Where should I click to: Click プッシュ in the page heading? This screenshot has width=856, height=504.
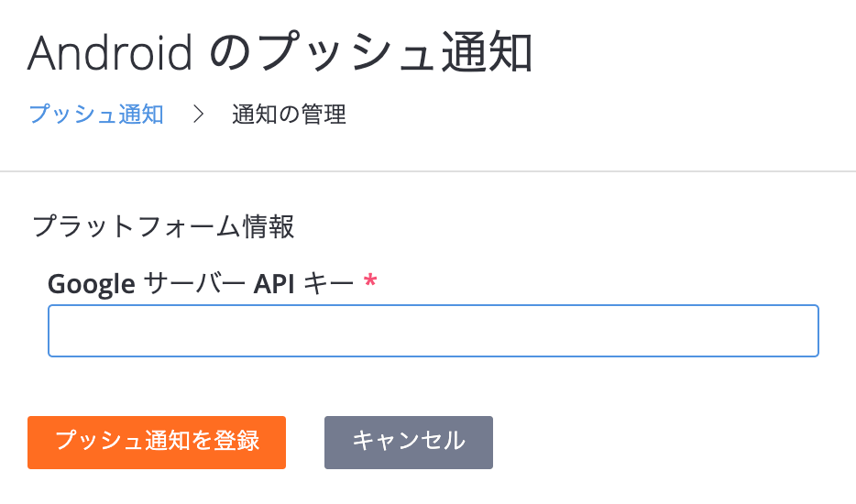pyautogui.click(x=351, y=55)
